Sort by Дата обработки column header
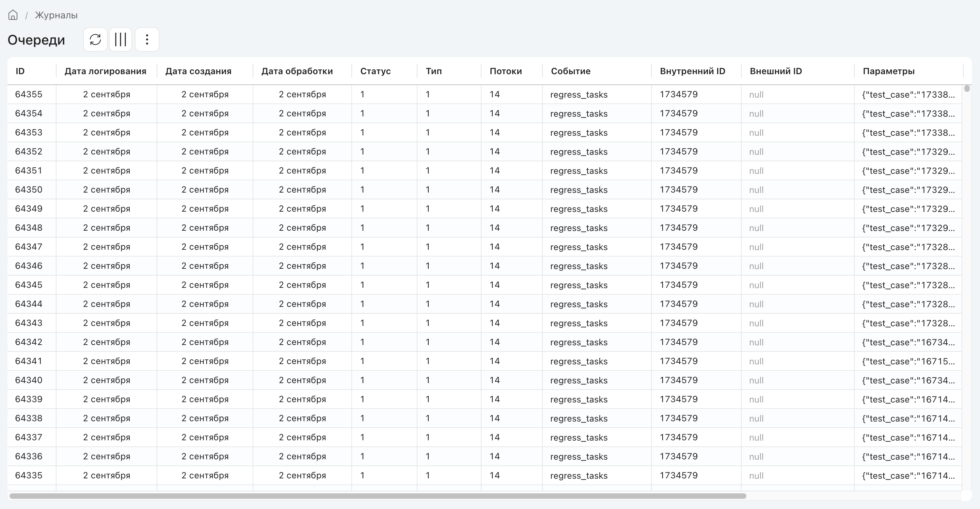Viewport: 980px width, 509px height. [x=297, y=71]
